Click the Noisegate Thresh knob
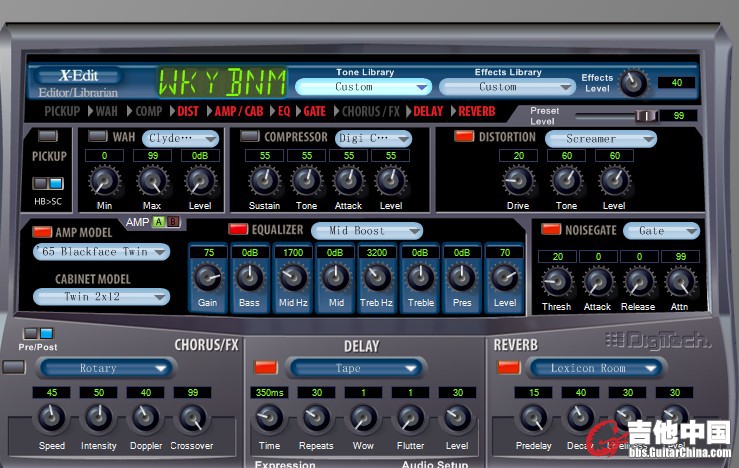 pos(558,282)
